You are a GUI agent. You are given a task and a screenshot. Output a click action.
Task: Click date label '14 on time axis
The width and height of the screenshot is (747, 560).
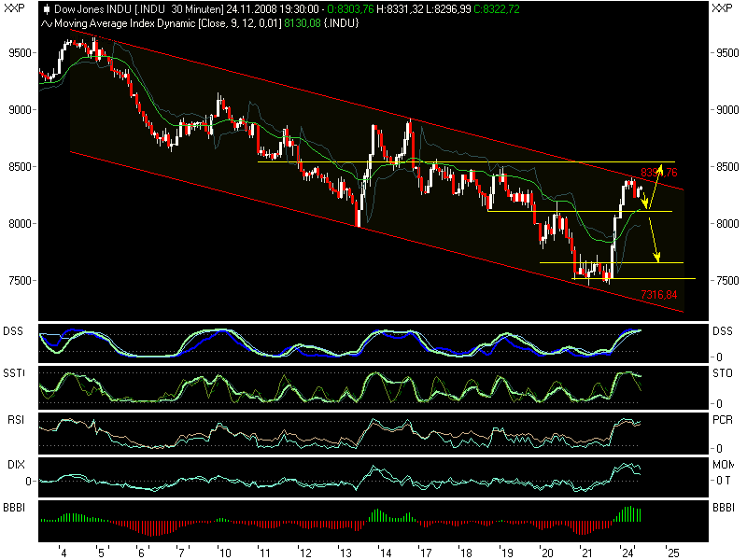pos(385,553)
